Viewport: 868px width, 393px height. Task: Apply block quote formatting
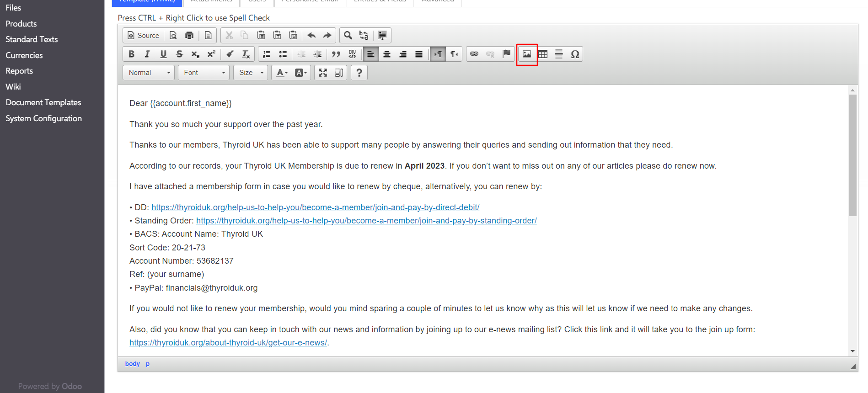click(336, 54)
